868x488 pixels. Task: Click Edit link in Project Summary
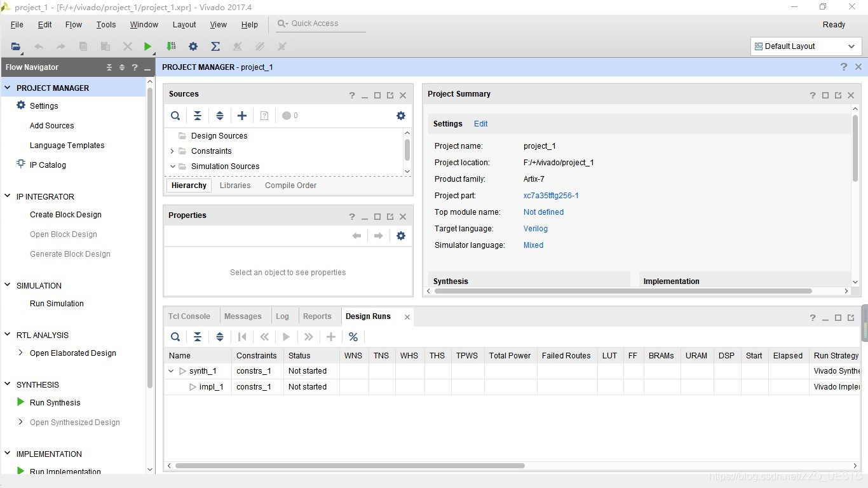(x=481, y=124)
